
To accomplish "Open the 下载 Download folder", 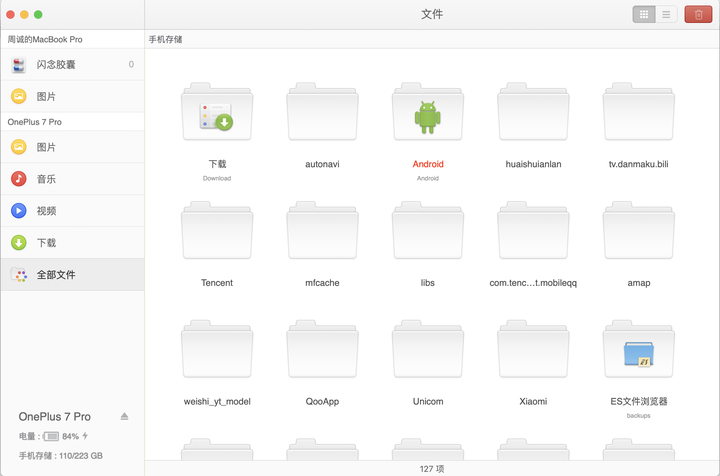I will pos(217,112).
